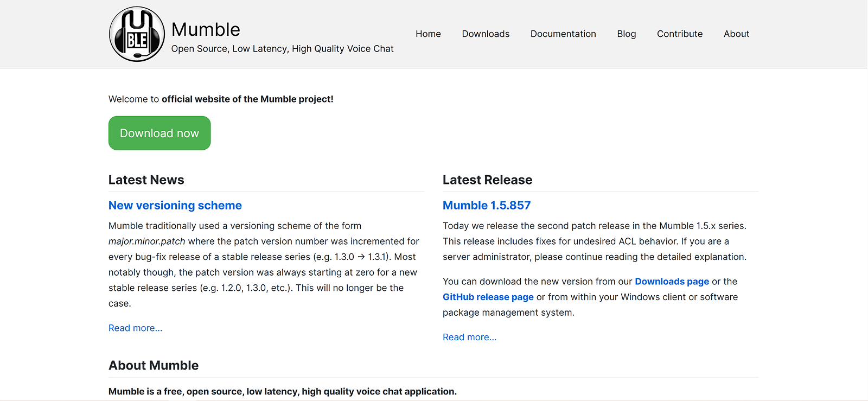Read more under Latest Release
This screenshot has width=868, height=401.
pyautogui.click(x=469, y=337)
